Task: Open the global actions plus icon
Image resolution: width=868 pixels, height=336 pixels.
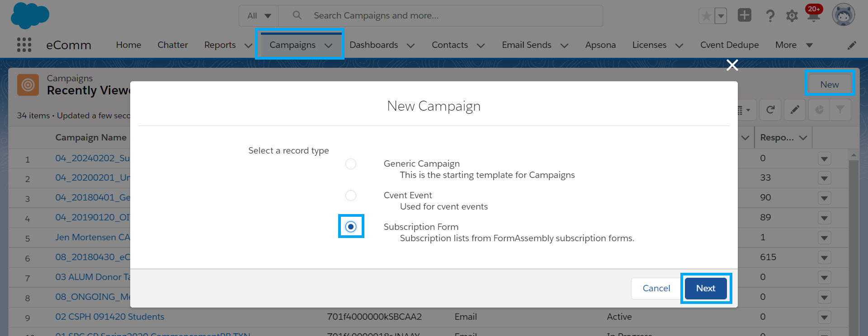Action: click(x=744, y=15)
